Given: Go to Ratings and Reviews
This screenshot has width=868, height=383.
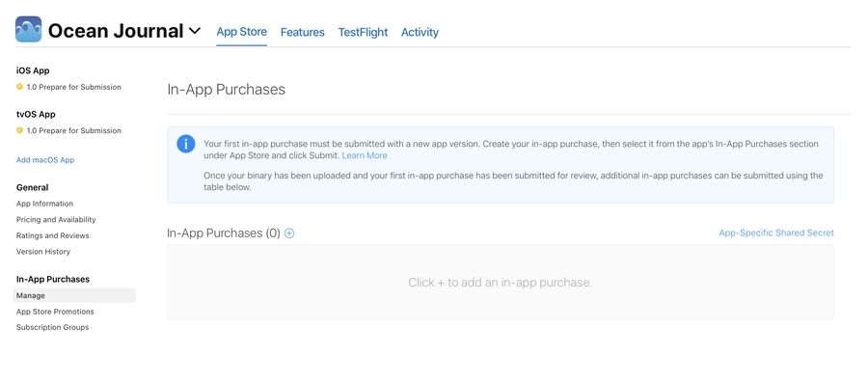Looking at the screenshot, I should pos(53,235).
